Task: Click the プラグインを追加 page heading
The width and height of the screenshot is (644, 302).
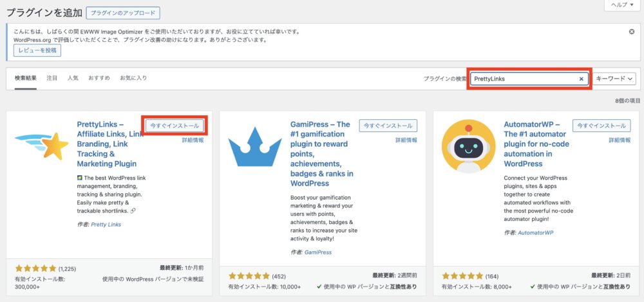Action: 44,13
